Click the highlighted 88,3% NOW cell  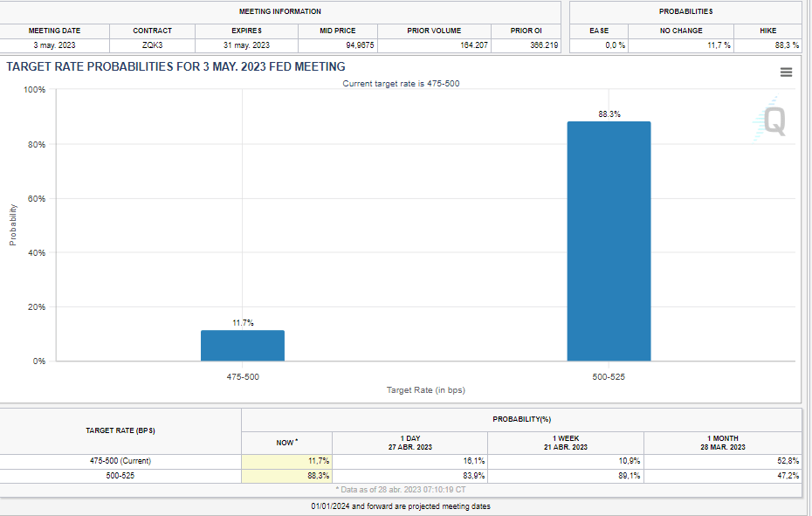[x=286, y=476]
